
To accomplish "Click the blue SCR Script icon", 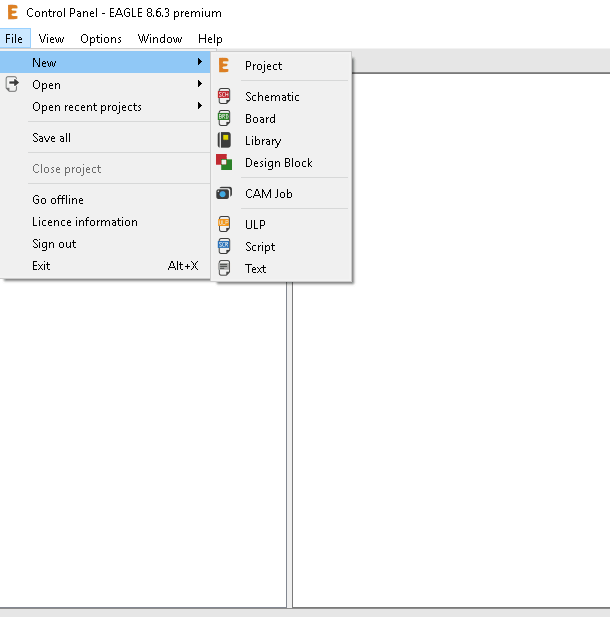I will (x=224, y=246).
